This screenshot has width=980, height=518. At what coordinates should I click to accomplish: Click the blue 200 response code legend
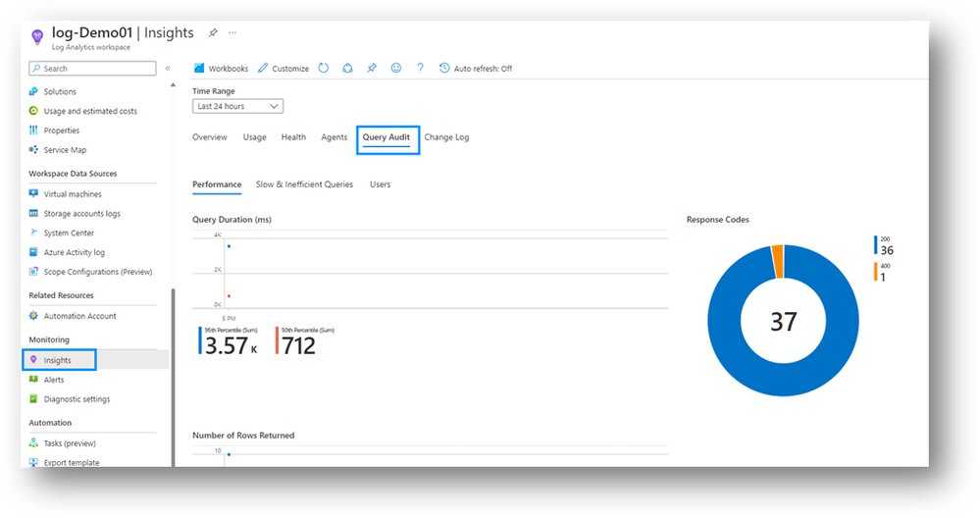[884, 245]
